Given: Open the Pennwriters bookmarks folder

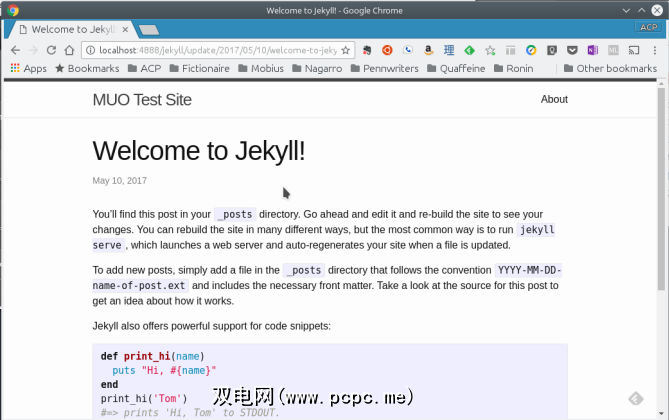Looking at the screenshot, I should (384, 68).
